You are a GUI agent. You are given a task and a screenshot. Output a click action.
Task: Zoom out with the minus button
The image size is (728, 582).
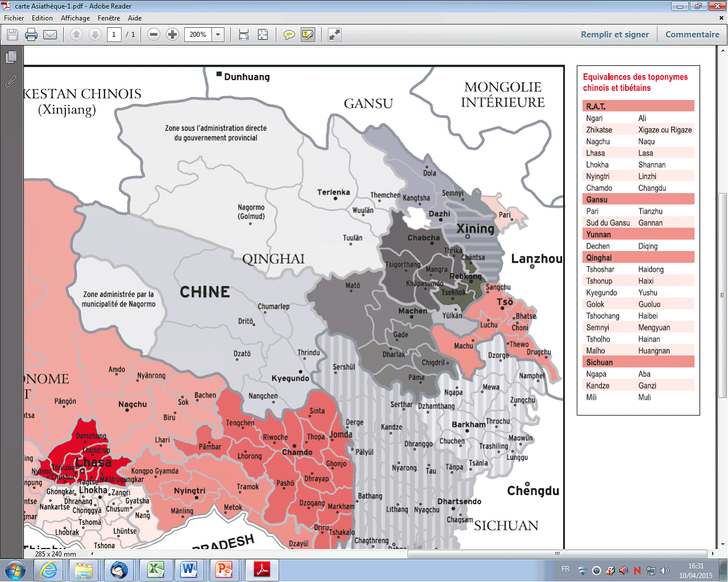[154, 35]
